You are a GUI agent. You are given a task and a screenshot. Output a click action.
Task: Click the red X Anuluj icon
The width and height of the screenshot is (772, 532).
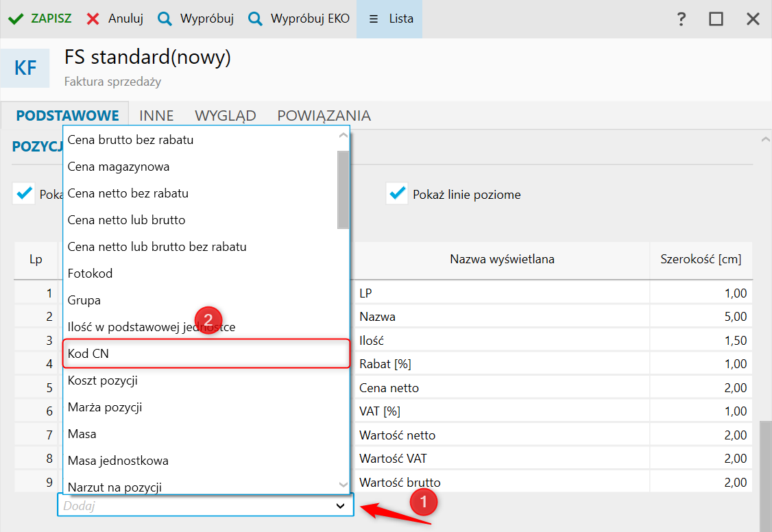[x=93, y=19]
